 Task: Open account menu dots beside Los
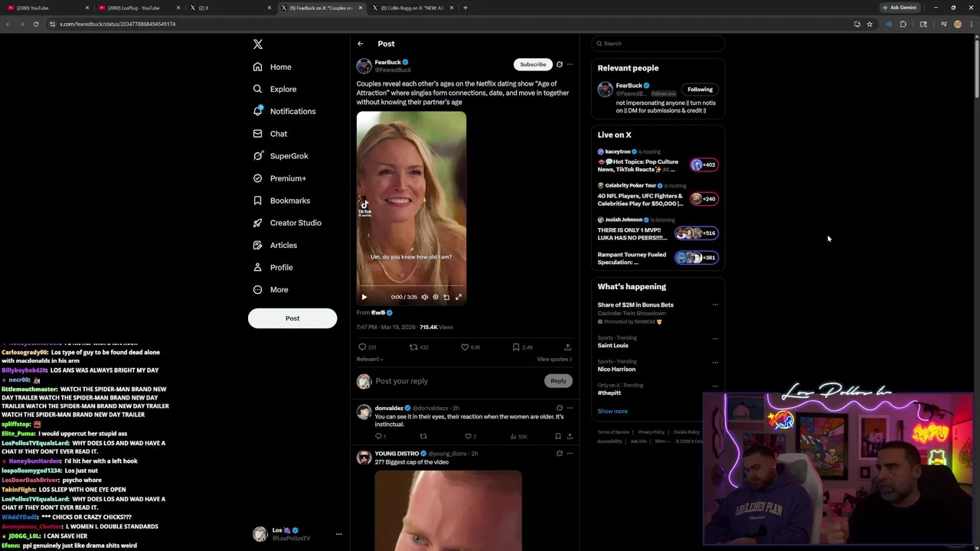[x=338, y=534]
